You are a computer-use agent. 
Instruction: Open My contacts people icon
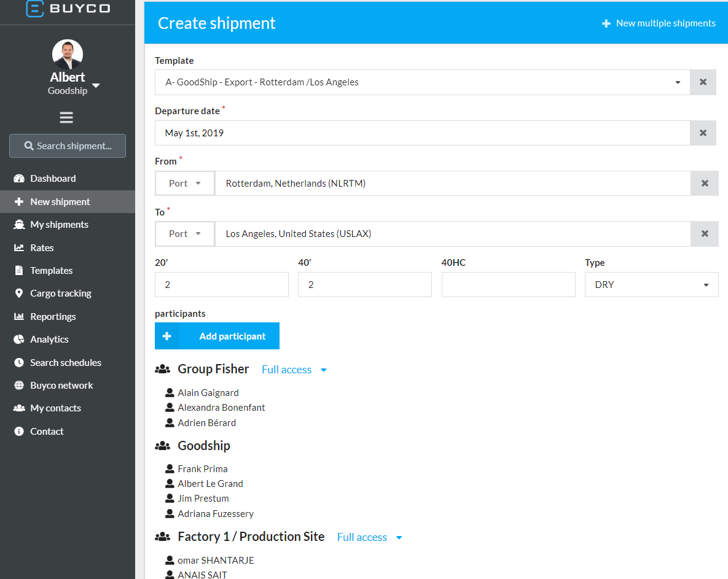coord(18,408)
